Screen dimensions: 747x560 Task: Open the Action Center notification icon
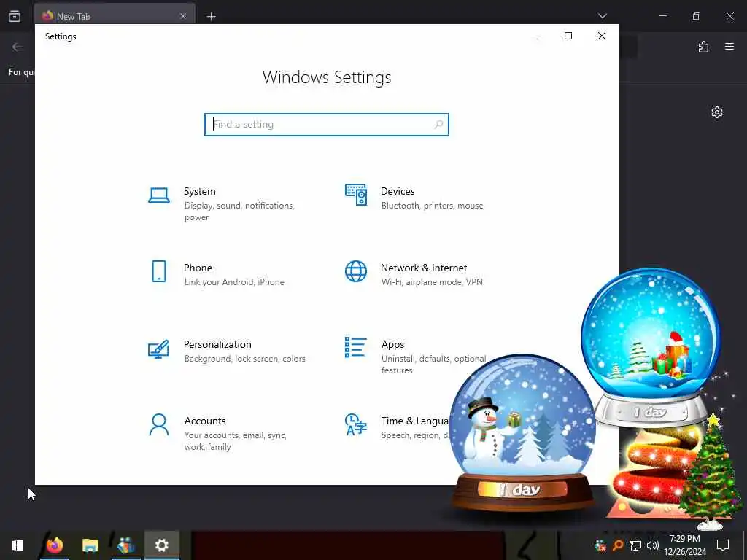(723, 545)
